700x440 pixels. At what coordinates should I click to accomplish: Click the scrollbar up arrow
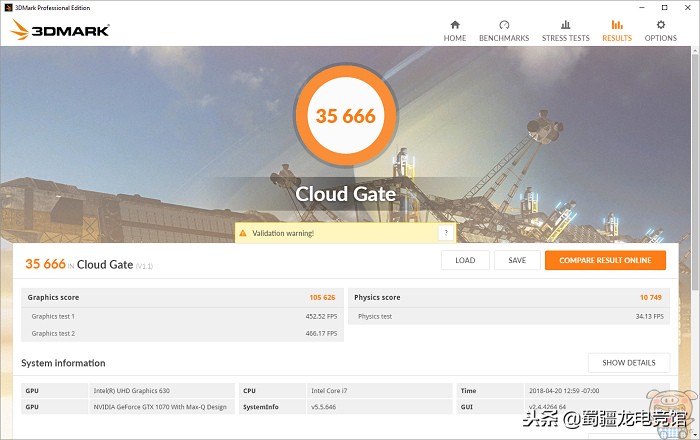[695, 50]
